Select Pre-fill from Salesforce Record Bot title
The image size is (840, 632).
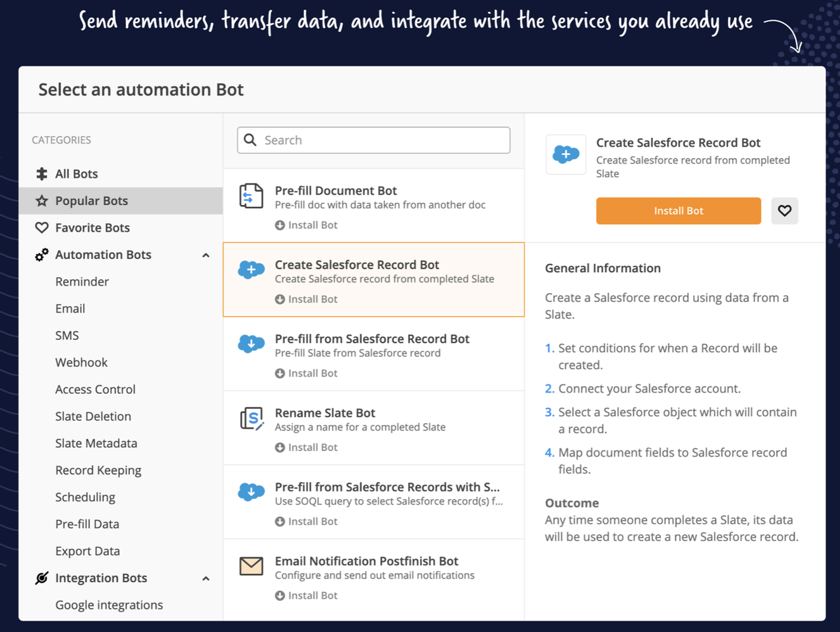[x=372, y=339]
